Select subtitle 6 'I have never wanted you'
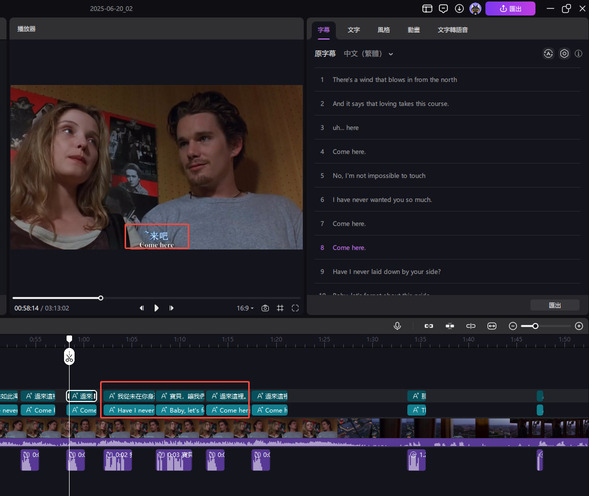This screenshot has height=496, width=589. 448,200
